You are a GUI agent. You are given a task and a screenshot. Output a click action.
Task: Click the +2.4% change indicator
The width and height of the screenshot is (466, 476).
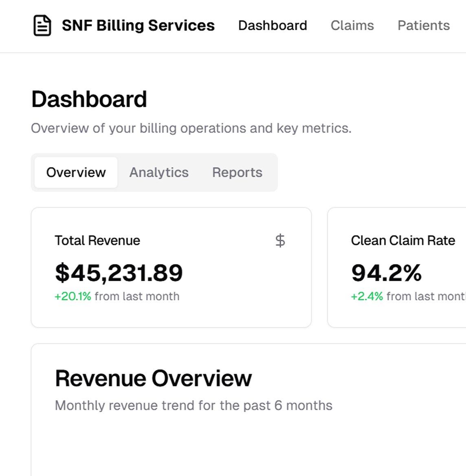[x=367, y=296]
